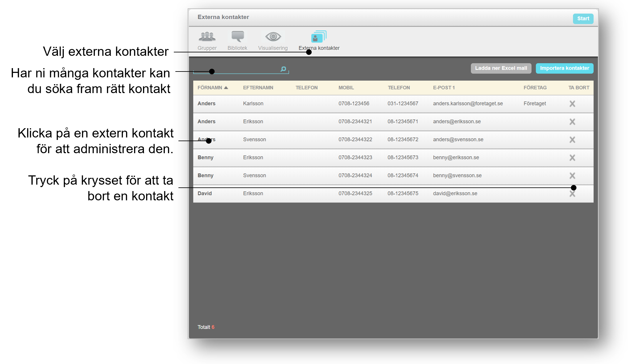Open the David contact row
This screenshot has width=642, height=364.
click(393, 194)
